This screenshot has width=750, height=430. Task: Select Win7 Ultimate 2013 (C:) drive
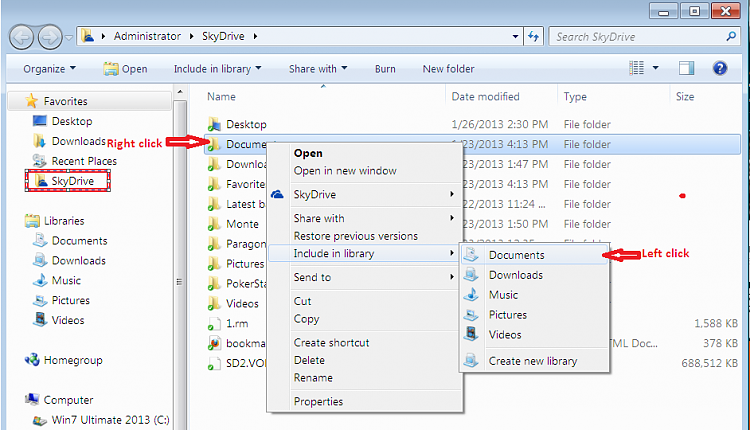tap(100, 419)
